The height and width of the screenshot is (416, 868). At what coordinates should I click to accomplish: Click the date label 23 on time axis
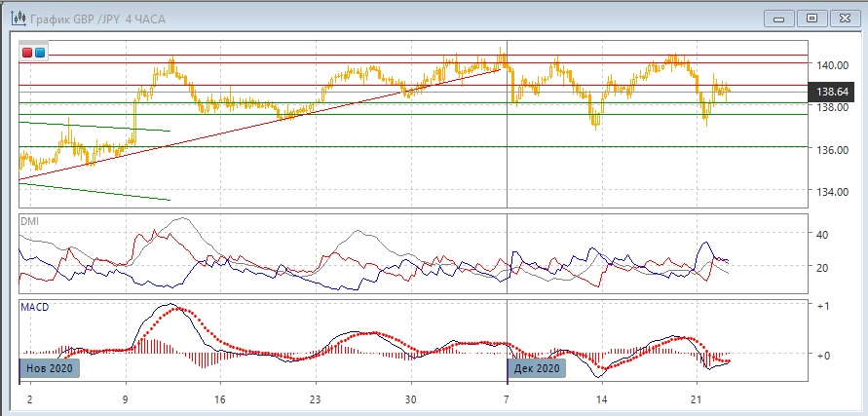point(316,399)
